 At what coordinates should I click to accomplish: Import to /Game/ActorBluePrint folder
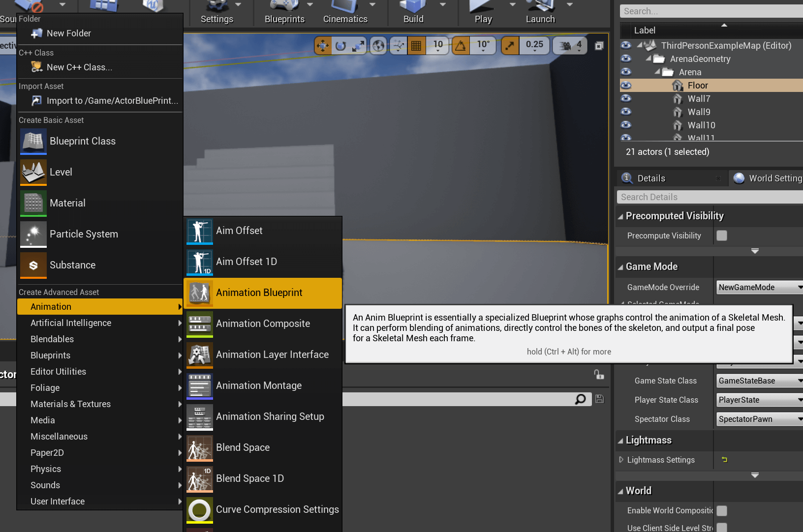coord(100,101)
